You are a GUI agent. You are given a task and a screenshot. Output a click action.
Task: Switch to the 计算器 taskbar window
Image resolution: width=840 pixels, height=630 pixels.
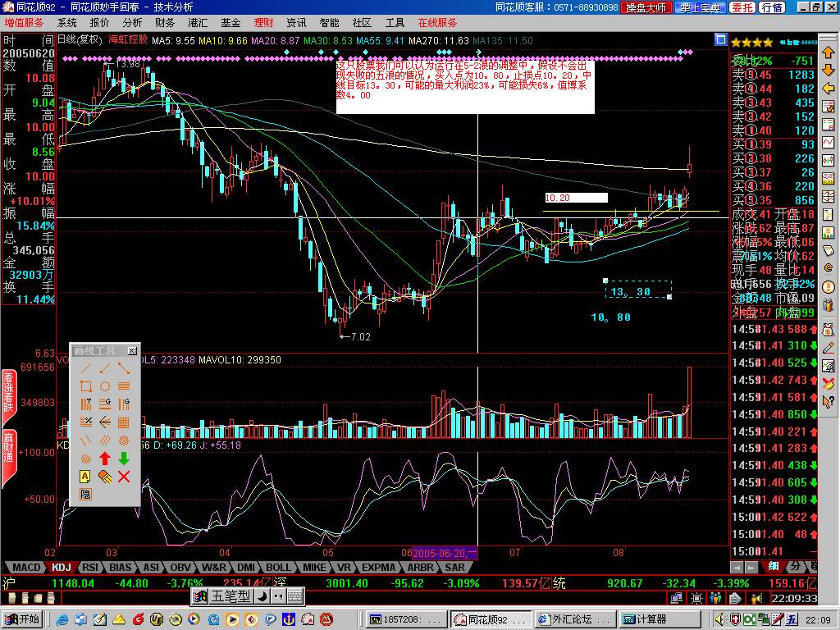click(662, 619)
